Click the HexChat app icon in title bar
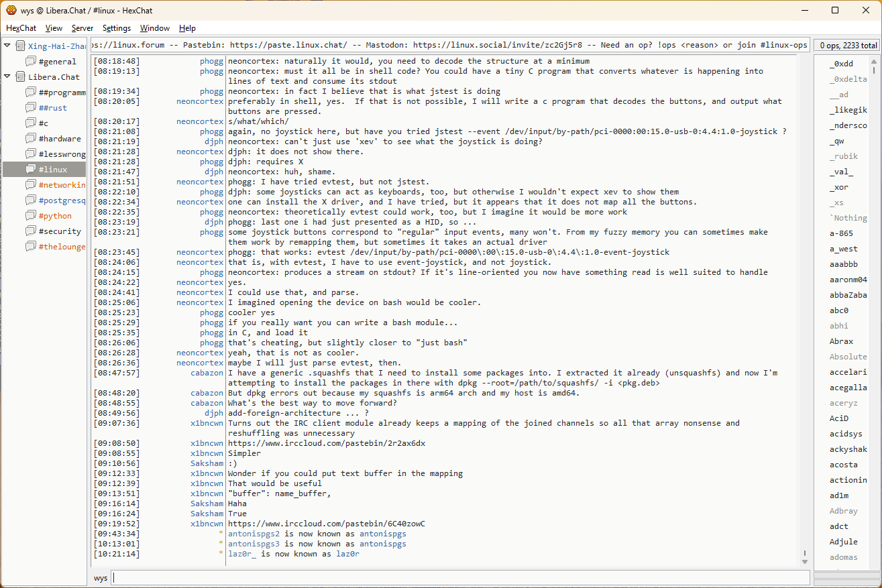The height and width of the screenshot is (588, 882). coord(11,10)
